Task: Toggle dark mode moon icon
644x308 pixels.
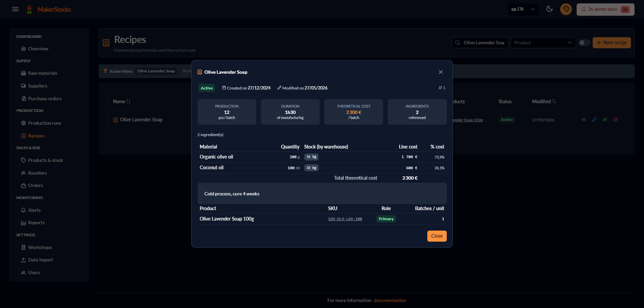Action: 549,9
